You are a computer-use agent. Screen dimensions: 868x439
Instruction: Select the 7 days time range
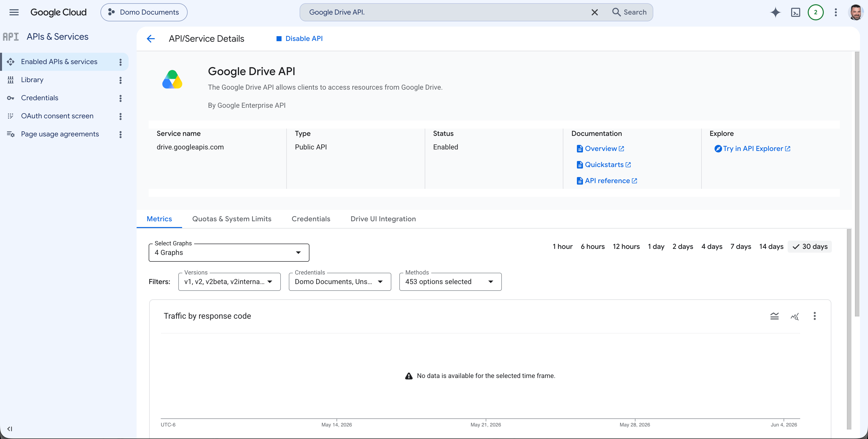741,247
